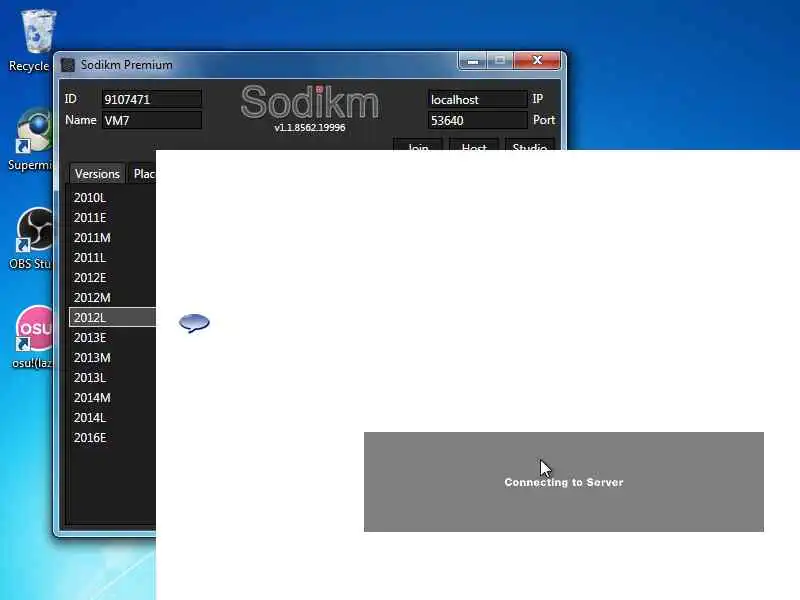800x600 pixels.
Task: Click the blue chat bubble icon
Action: [194, 323]
